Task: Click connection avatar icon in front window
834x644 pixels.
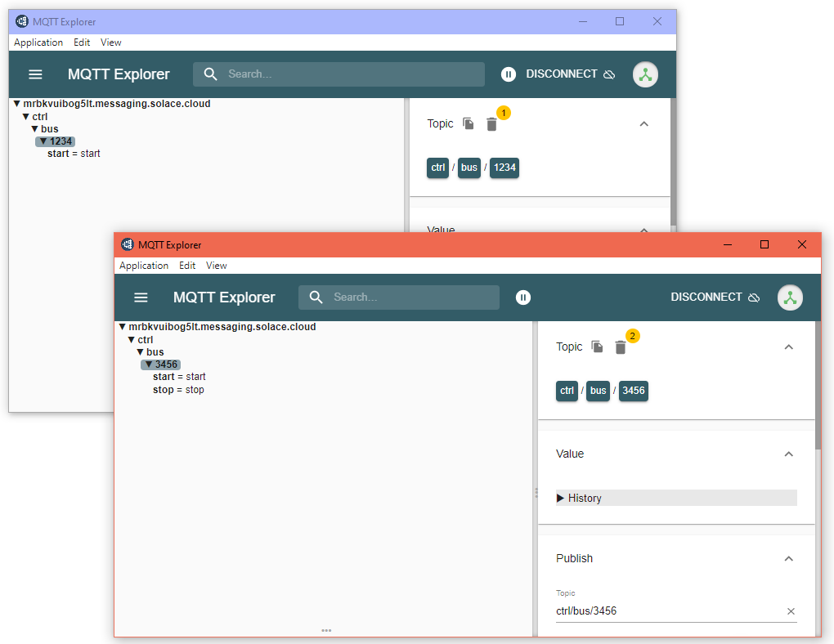Action: (790, 297)
